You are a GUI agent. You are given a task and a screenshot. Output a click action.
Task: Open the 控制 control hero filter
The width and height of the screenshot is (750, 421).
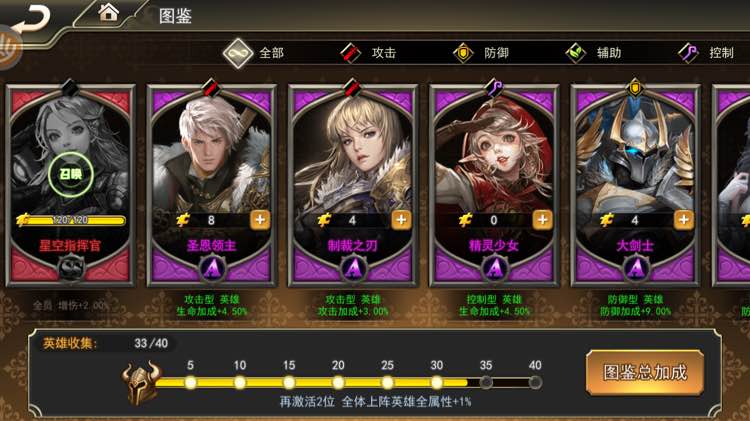pyautogui.click(x=706, y=53)
